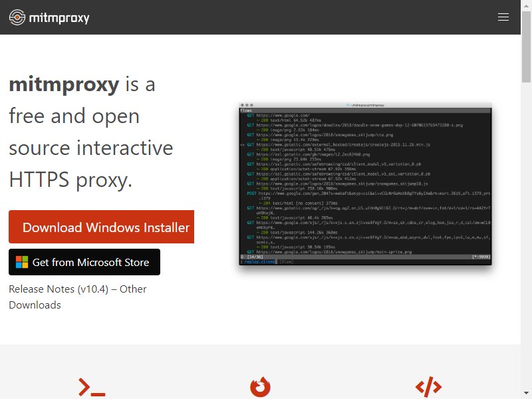Click the scrollbar up arrow

(526, 5)
